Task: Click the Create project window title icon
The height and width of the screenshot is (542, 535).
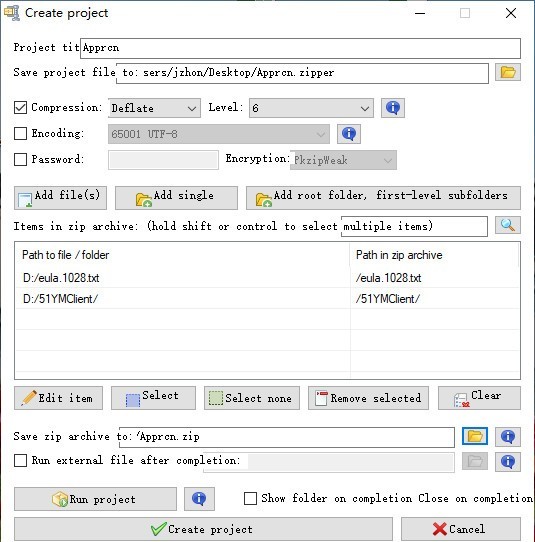Action: [x=12, y=13]
